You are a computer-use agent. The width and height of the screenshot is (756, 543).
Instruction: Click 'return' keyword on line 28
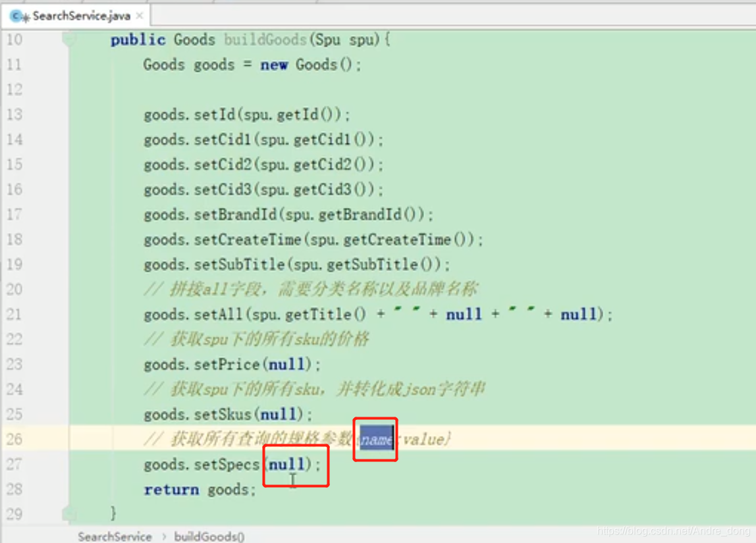click(x=171, y=490)
